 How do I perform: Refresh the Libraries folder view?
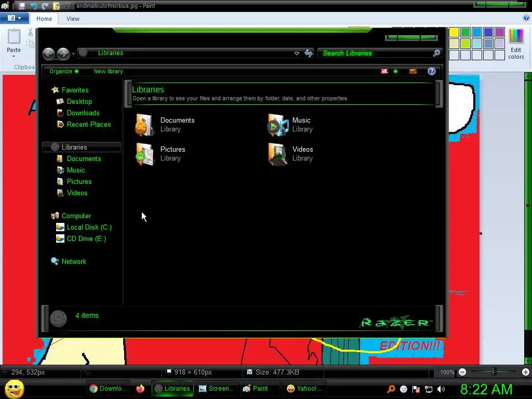tap(309, 53)
